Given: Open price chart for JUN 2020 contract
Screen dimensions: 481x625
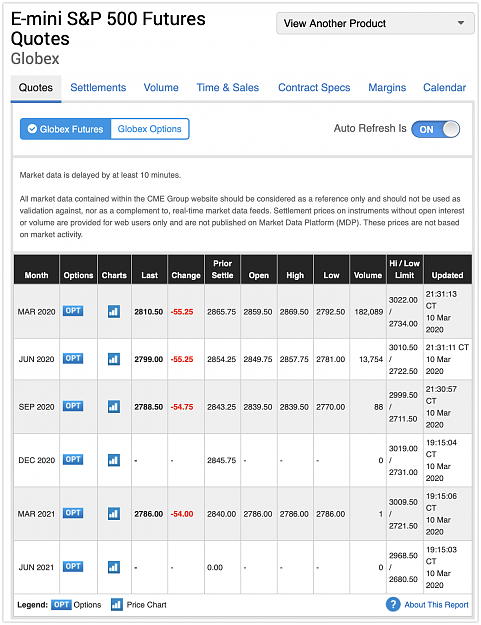Looking at the screenshot, I should tap(114, 359).
